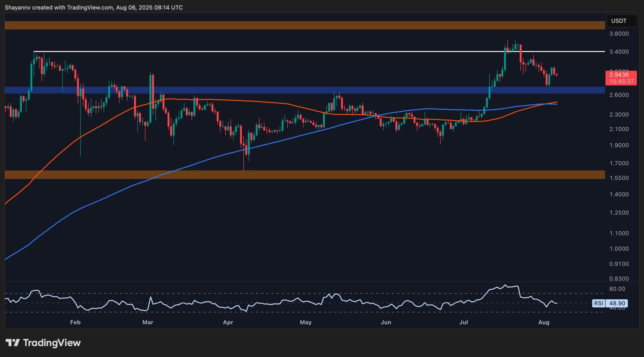Click the Feb label on the time axis

[75, 322]
